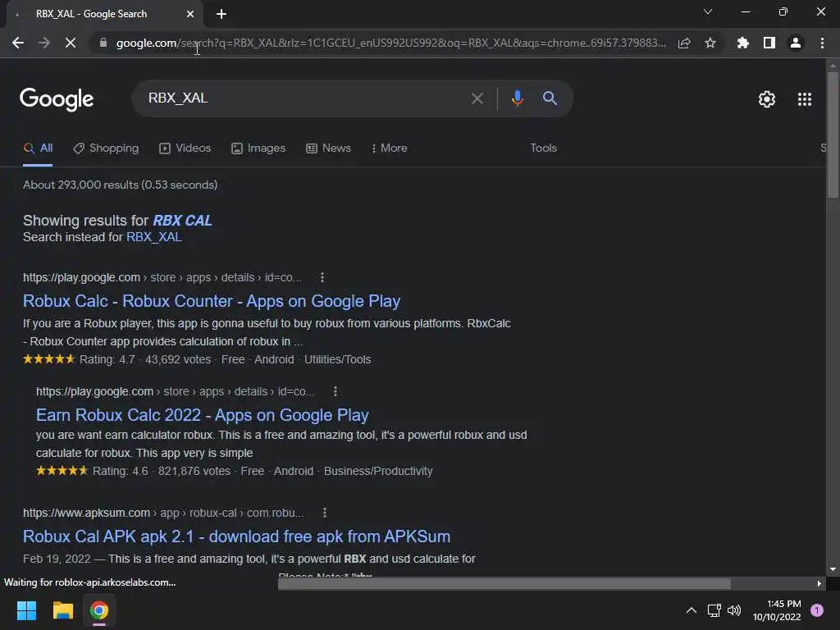Go to the Google homepage logo

click(x=57, y=99)
